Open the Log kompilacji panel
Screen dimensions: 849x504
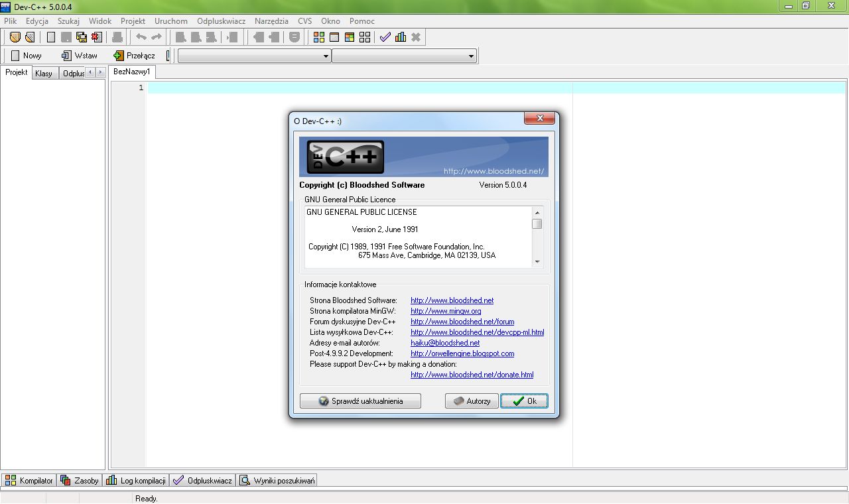click(136, 480)
